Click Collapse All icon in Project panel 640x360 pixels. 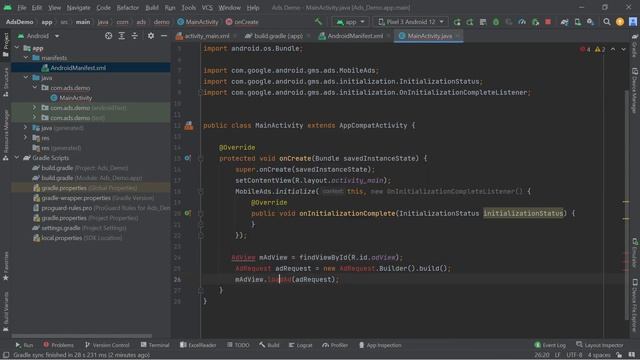(x=135, y=36)
